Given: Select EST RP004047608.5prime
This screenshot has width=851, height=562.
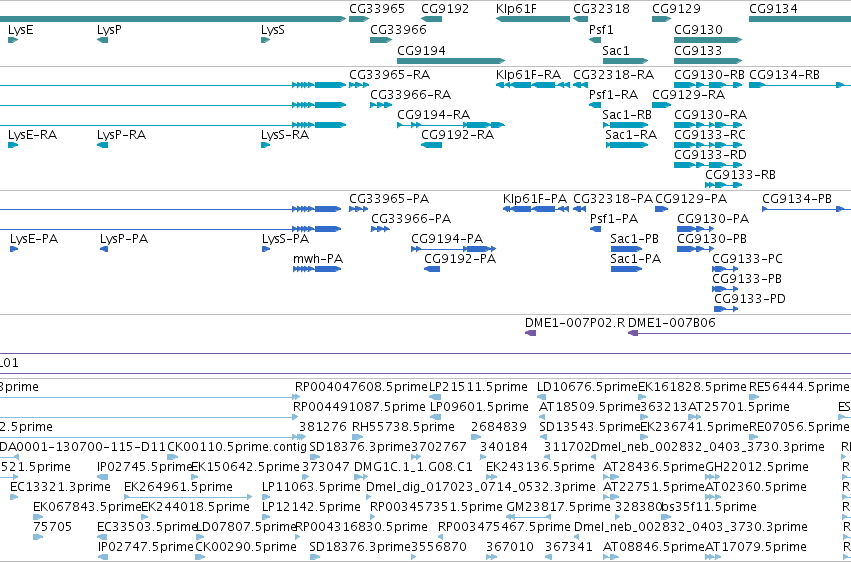Looking at the screenshot, I should [361, 387].
